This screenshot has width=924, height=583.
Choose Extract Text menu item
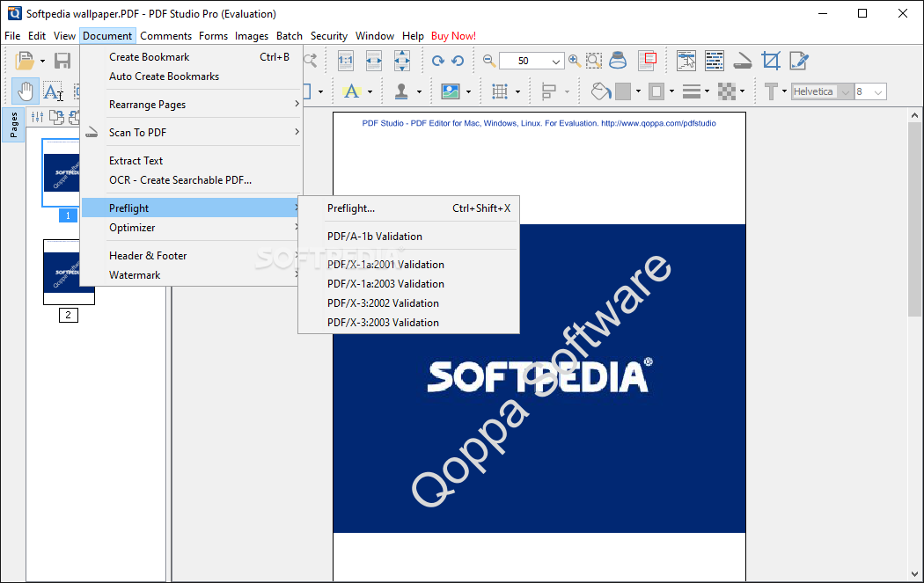point(192,161)
